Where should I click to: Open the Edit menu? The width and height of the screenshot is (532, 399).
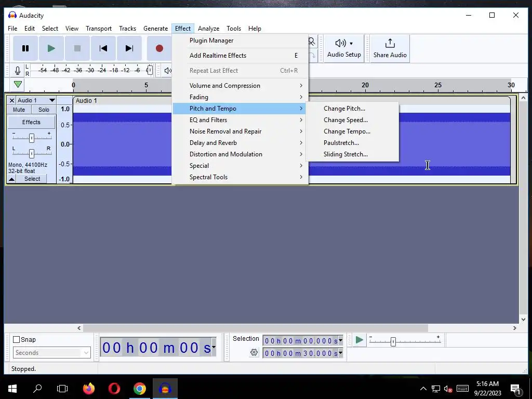pos(30,29)
